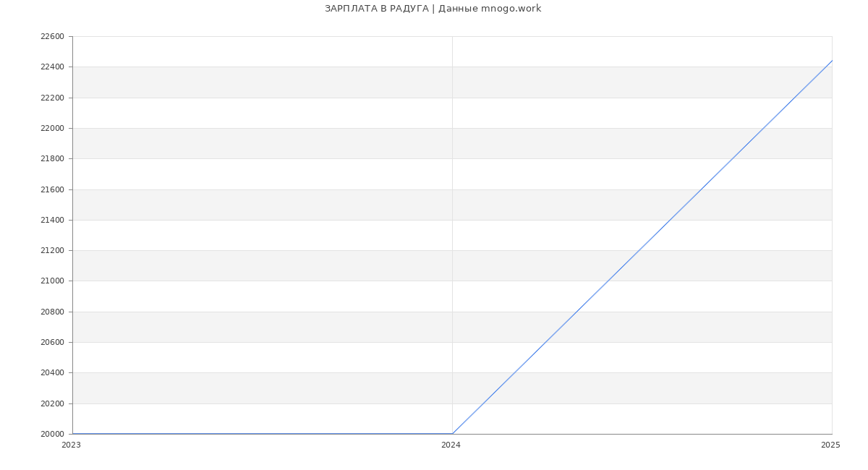Click the 22000 y-axis label
Viewport: 868px width, 470px height.
coord(52,129)
